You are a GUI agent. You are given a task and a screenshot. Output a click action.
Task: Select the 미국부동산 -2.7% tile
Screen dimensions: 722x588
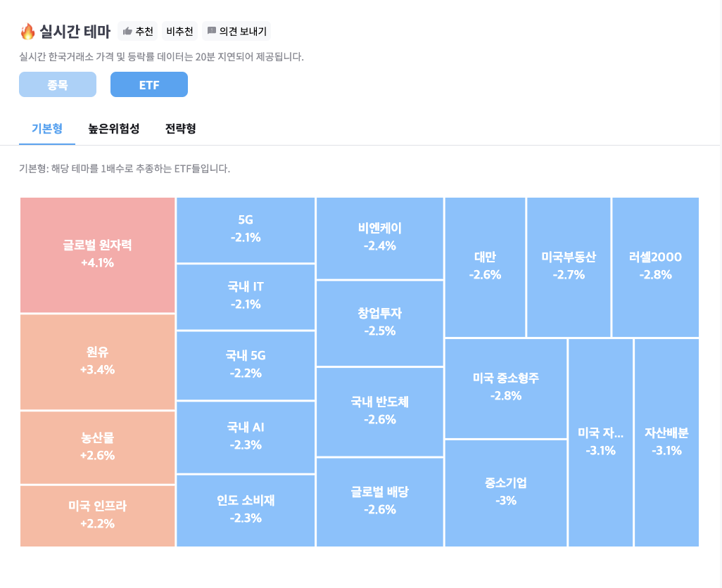point(569,267)
